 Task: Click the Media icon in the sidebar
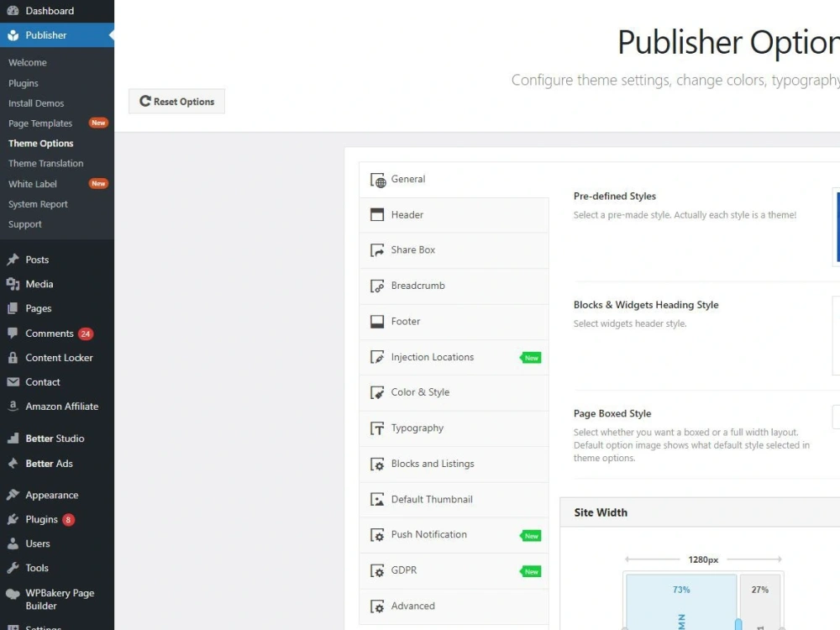(13, 284)
